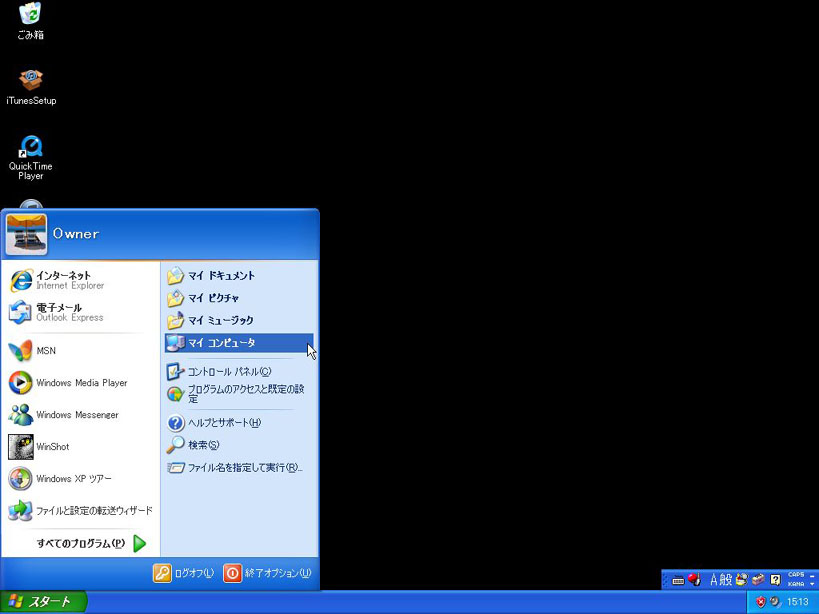The height and width of the screenshot is (614, 819).
Task: Click the 15:13 taskbar clock
Action: 798,602
